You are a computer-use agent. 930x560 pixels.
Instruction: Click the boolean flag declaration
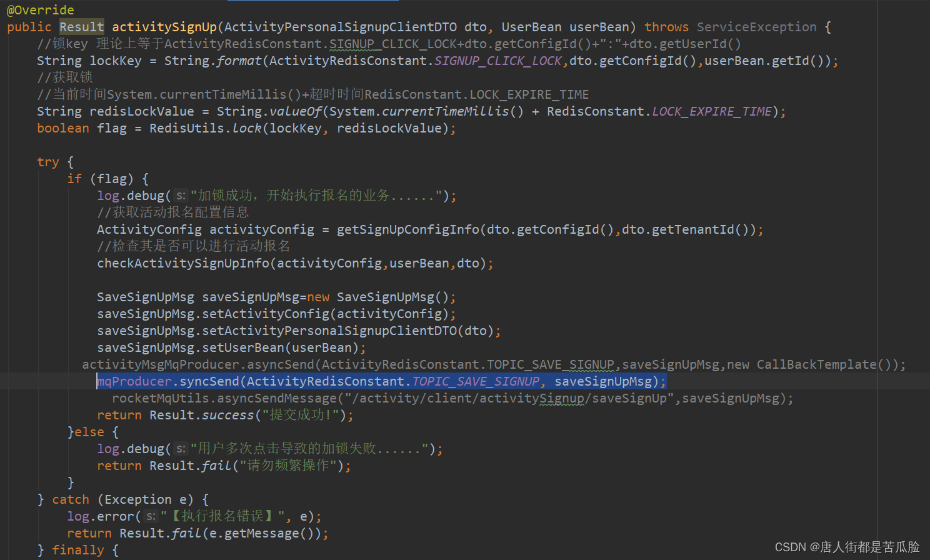(82, 128)
